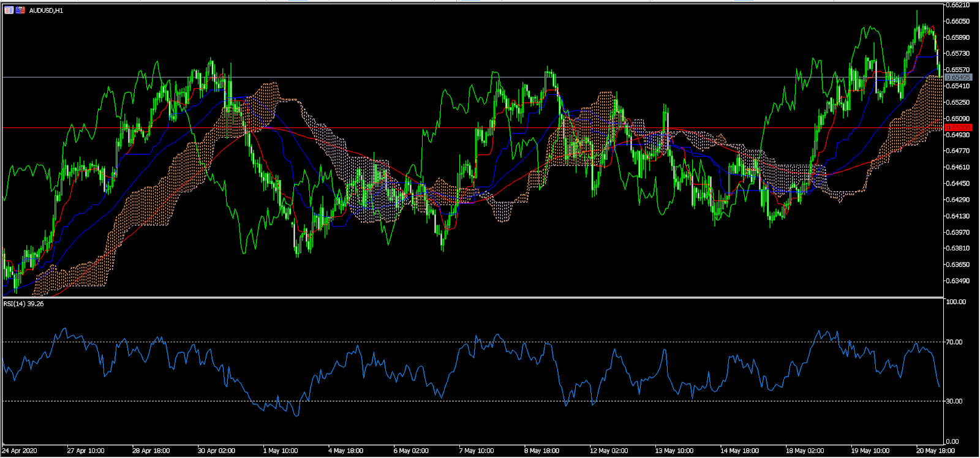
Task: Click the 0.66210 top price scale label
Action: point(958,5)
